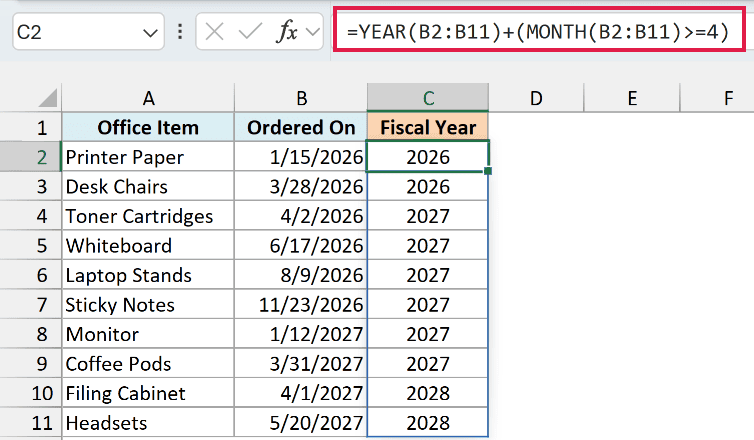Expand the formula bar options chevron
Image resolution: width=754 pixels, height=440 pixels.
(313, 32)
